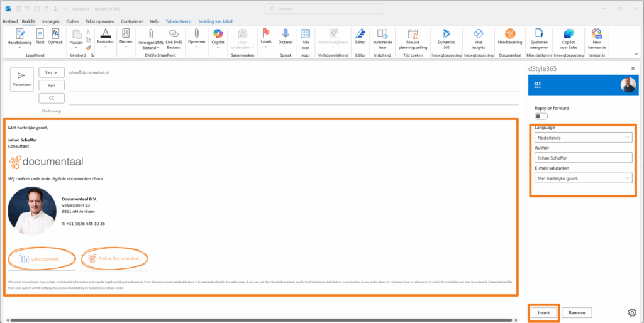Image resolution: width=644 pixels, height=323 pixels.
Task: Click the Insert button
Action: [x=543, y=313]
